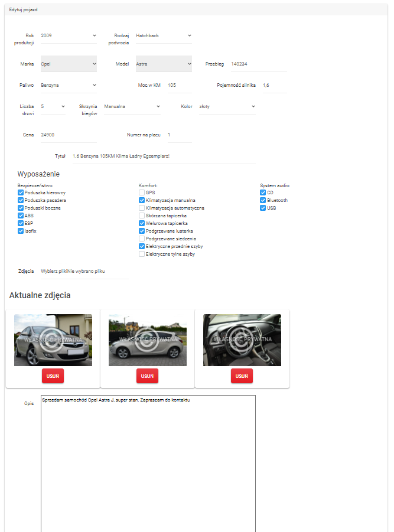Open the interior dashboard photo thumbnail
The image size is (394, 532).
tap(242, 340)
